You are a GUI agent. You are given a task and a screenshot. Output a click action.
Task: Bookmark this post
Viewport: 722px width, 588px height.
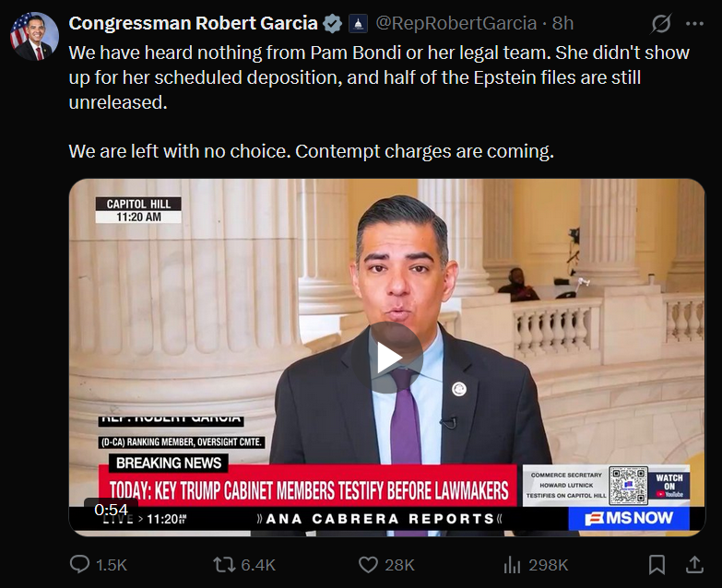click(657, 565)
